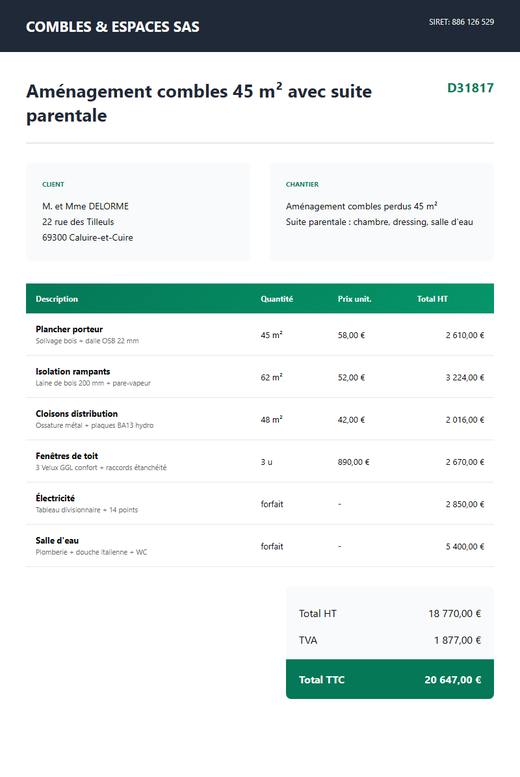Select the CLIENT section label

pos(53,184)
